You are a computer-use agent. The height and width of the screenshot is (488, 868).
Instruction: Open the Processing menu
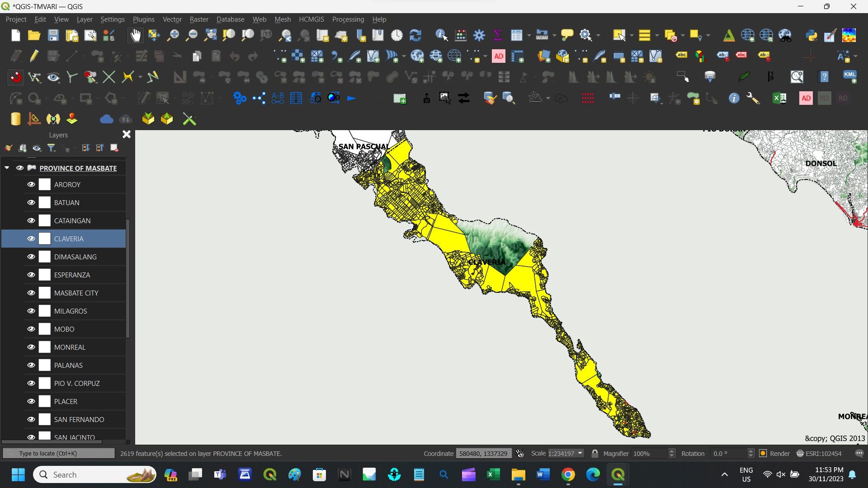[x=348, y=19]
